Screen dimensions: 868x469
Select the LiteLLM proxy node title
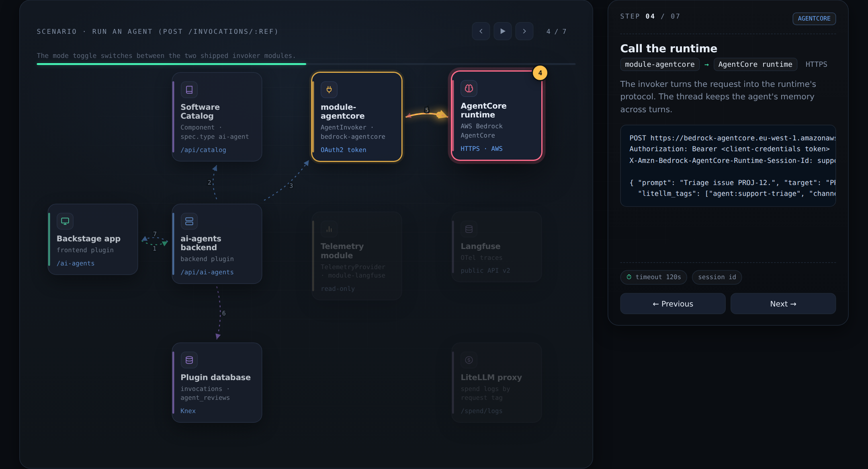pos(491,377)
